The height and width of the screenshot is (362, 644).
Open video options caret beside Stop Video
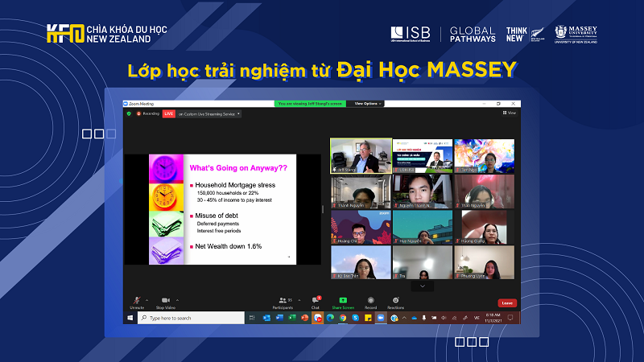tap(177, 300)
